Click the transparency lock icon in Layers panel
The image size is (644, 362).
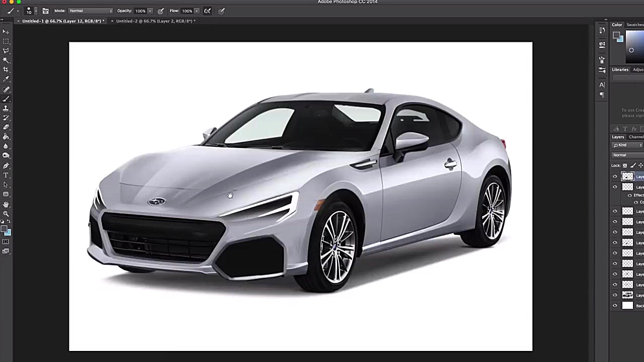coord(625,165)
